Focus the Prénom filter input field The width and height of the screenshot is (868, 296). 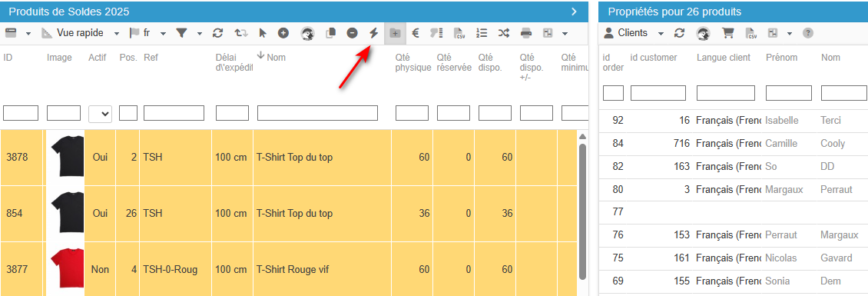[x=789, y=93]
